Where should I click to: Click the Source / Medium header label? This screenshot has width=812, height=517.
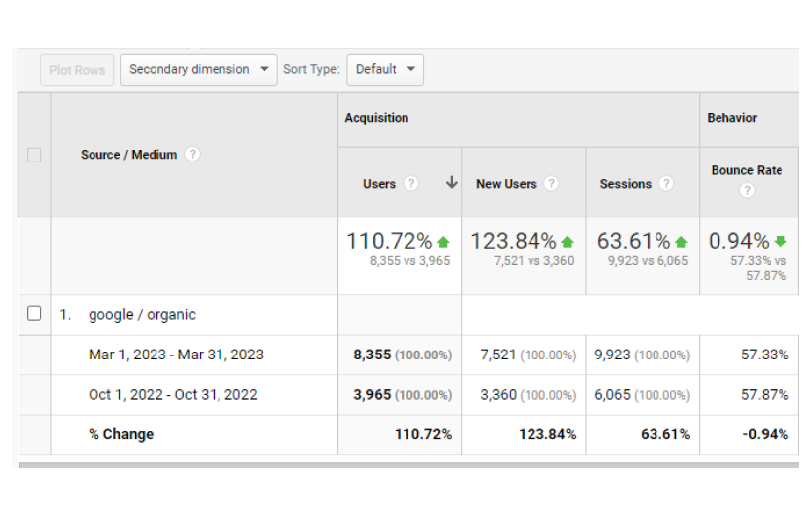click(129, 155)
